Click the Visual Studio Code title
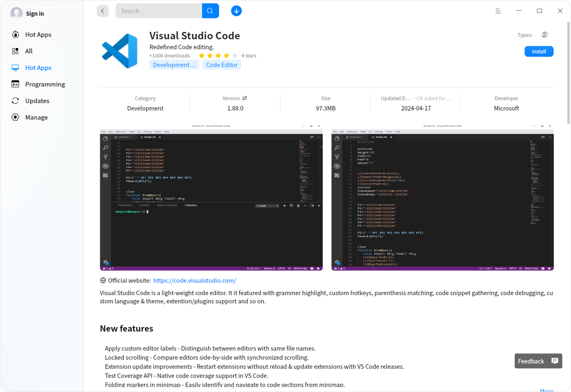 pos(195,36)
